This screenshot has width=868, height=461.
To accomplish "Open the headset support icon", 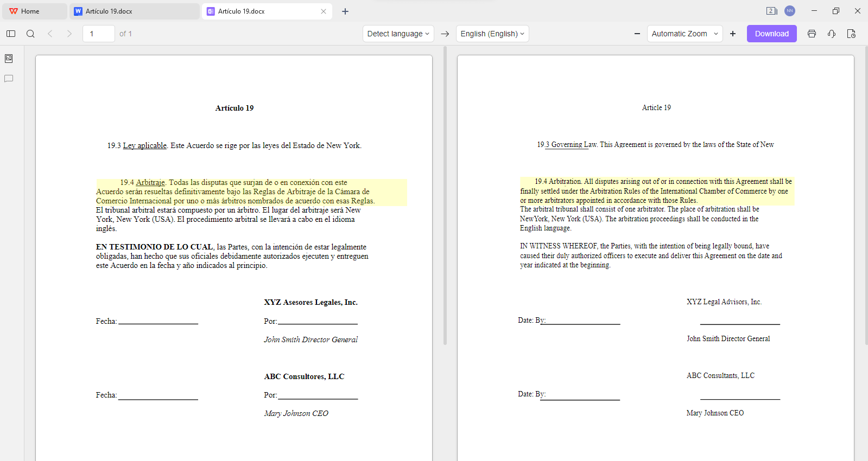I will tap(831, 34).
